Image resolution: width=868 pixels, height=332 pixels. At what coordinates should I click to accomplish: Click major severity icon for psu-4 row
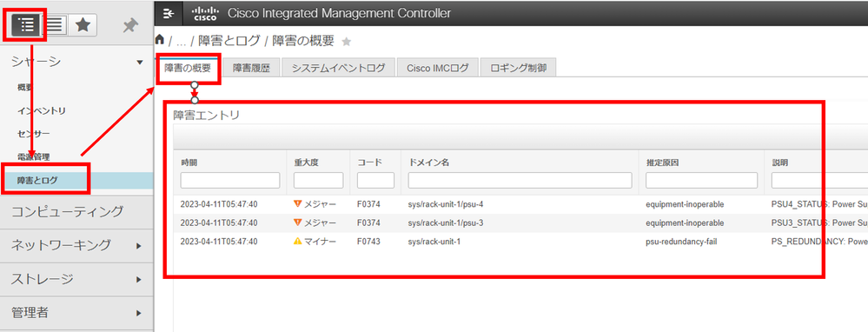coord(298,204)
